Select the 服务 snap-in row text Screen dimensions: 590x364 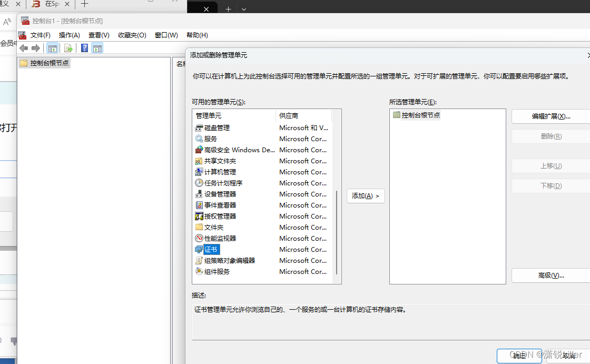point(210,139)
